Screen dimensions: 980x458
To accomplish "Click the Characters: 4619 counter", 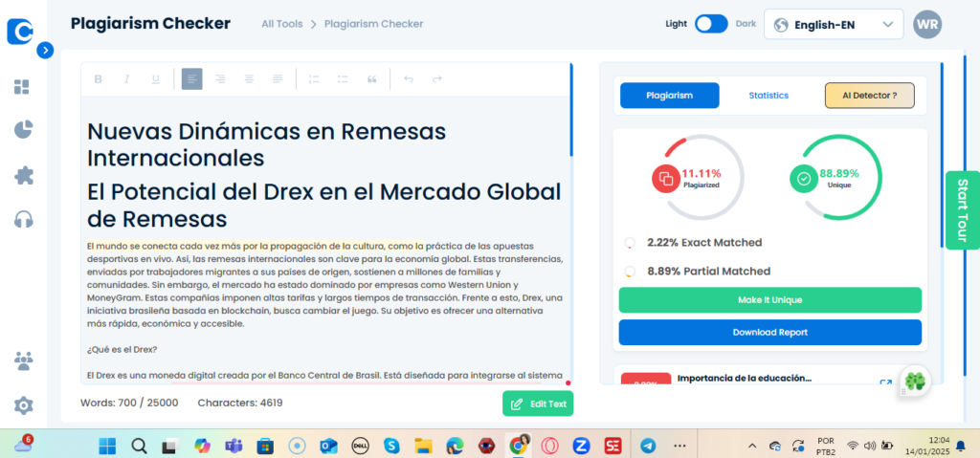I will pyautogui.click(x=240, y=403).
